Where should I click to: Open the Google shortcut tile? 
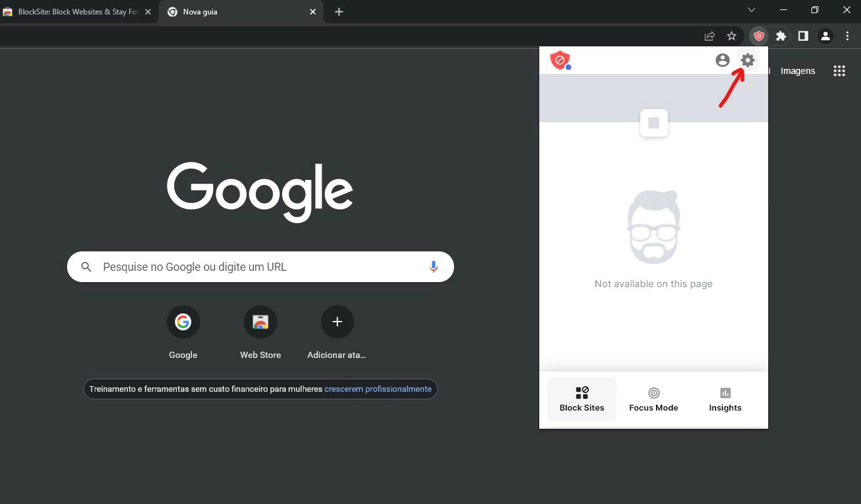click(x=183, y=332)
